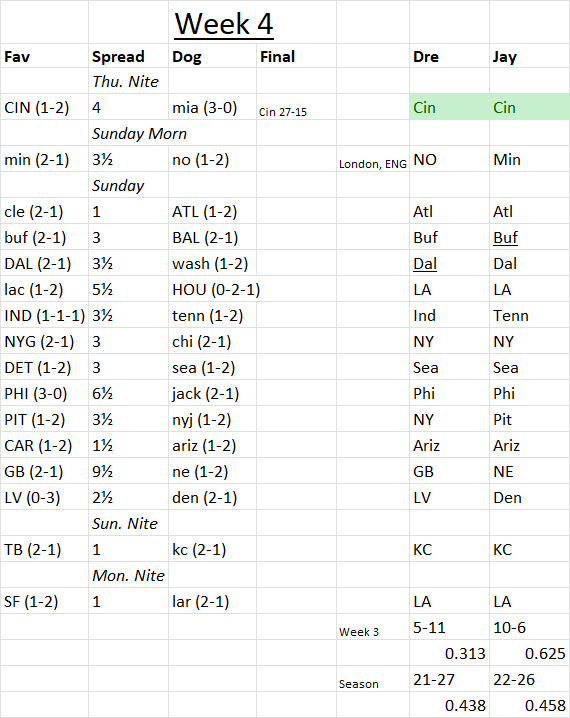570x718 pixels.
Task: Select the Spread header cell
Action: pos(128,56)
